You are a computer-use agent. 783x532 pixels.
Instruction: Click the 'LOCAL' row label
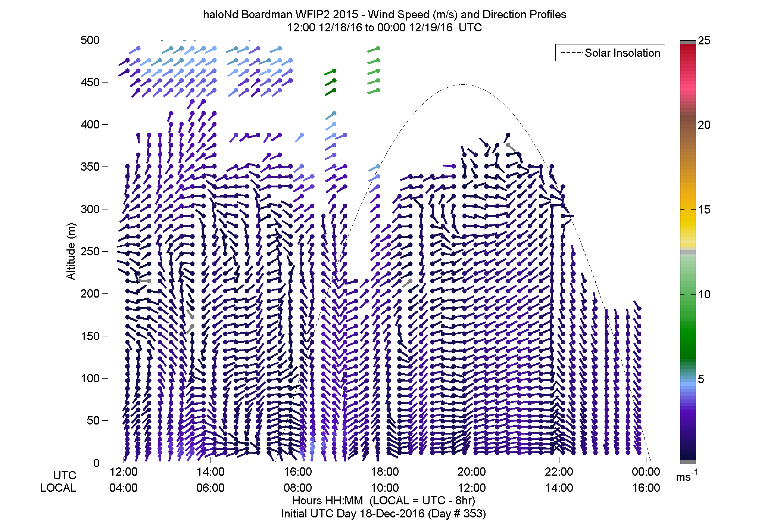pos(58,488)
